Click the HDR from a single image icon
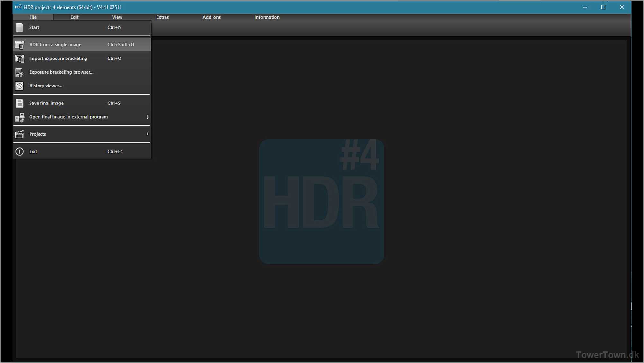The image size is (644, 363). pyautogui.click(x=20, y=45)
